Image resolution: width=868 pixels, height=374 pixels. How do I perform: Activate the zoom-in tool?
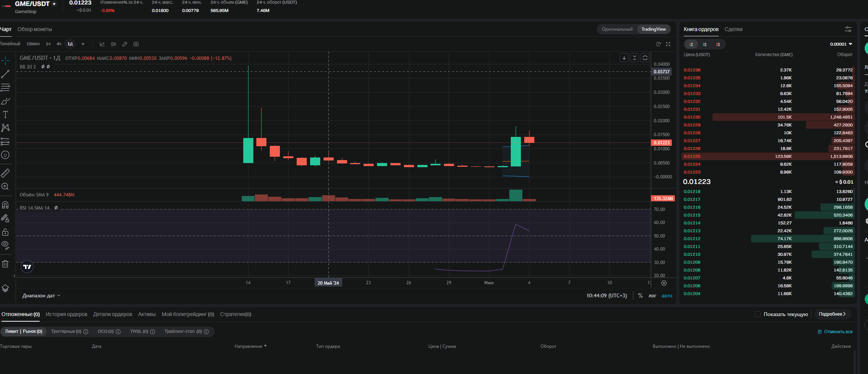tap(5, 186)
